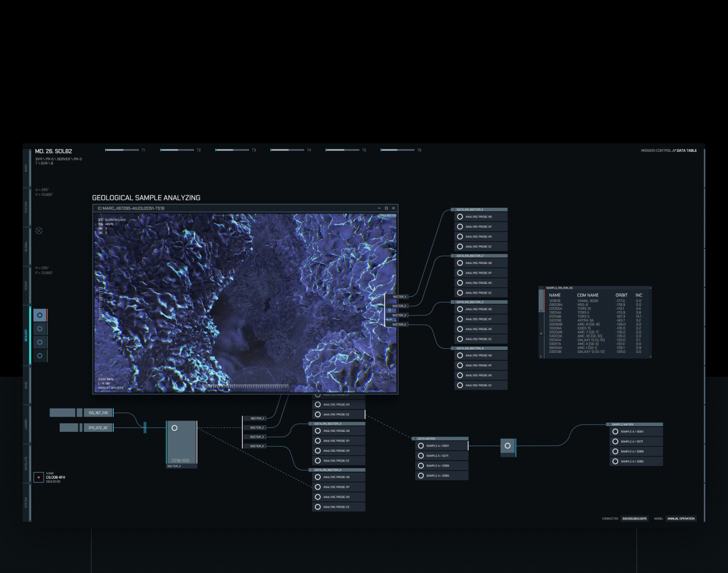This screenshot has width=728, height=573.
Task: Click the MANUAL OPERATION model button
Action: [681, 518]
